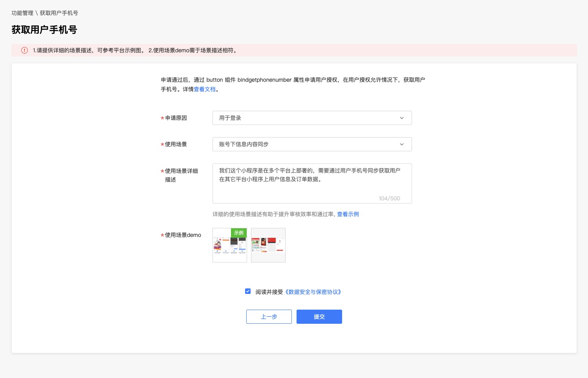The height and width of the screenshot is (378, 588).
Task: Expand the 使用场景 dropdown arrow
Action: click(x=402, y=144)
